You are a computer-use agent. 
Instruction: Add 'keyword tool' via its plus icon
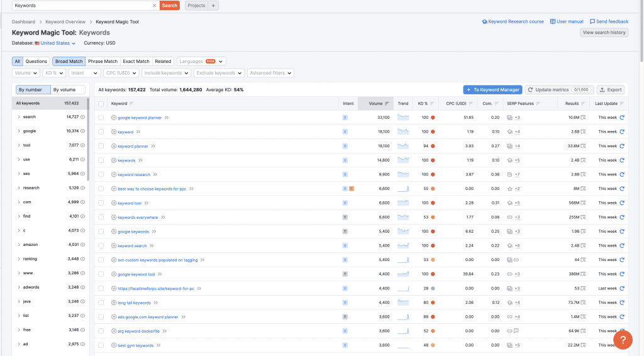pos(114,203)
